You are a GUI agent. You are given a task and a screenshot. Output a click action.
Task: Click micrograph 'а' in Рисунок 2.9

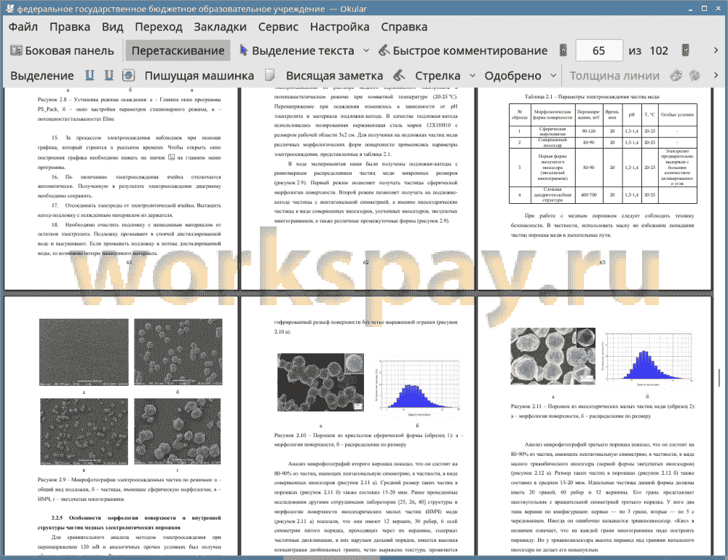tap(84, 352)
